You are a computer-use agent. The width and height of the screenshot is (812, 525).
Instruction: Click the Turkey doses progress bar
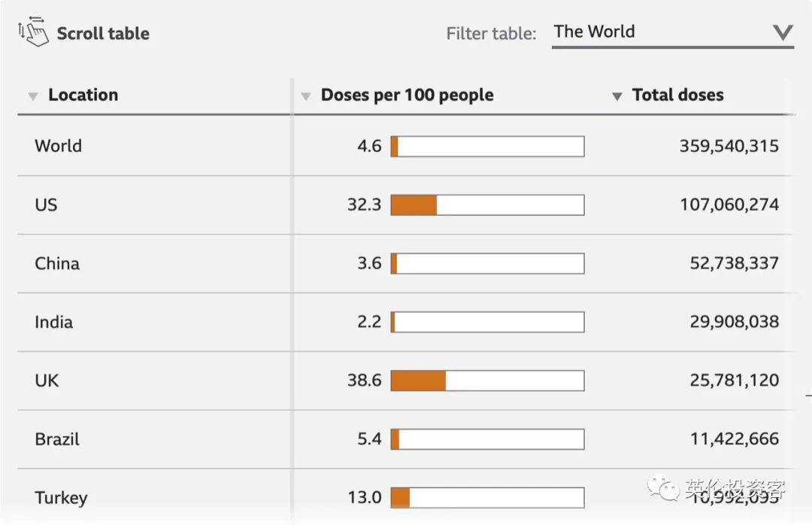[487, 497]
